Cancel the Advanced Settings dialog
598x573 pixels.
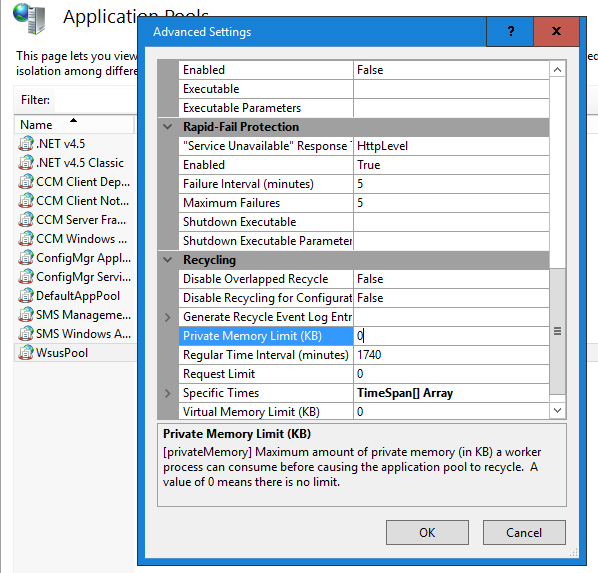point(524,532)
